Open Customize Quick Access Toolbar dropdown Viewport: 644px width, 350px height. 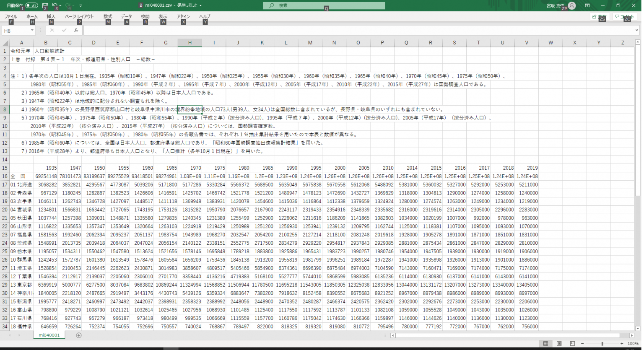[x=80, y=5]
